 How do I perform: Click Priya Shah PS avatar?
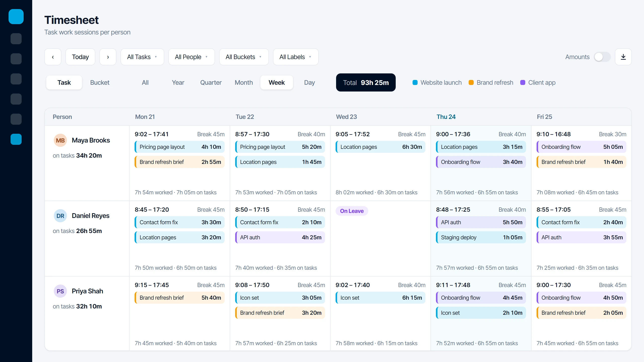point(60,291)
